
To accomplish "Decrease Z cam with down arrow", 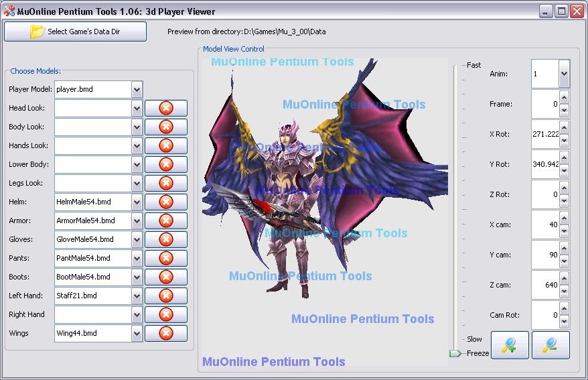I will (x=564, y=292).
